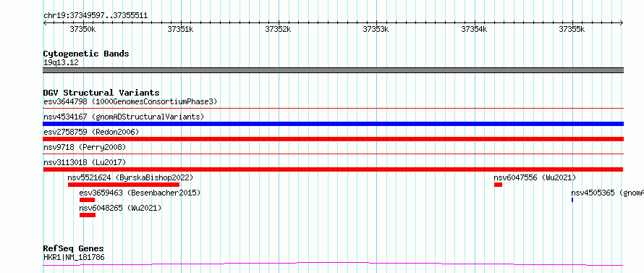Click the DGV Structural Variants track title
644x273 pixels.
101,93
